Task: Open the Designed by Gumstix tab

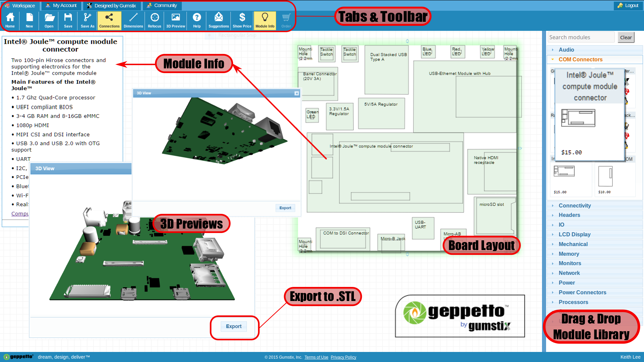Action: point(112,6)
